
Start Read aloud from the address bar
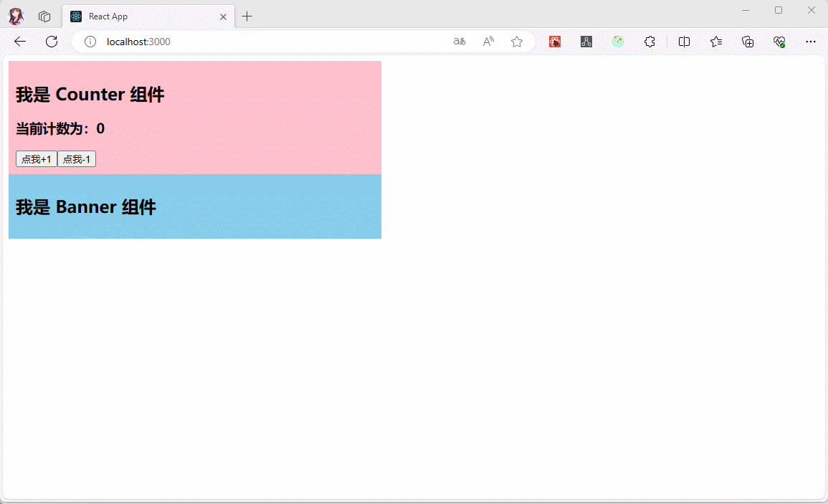pyautogui.click(x=488, y=42)
